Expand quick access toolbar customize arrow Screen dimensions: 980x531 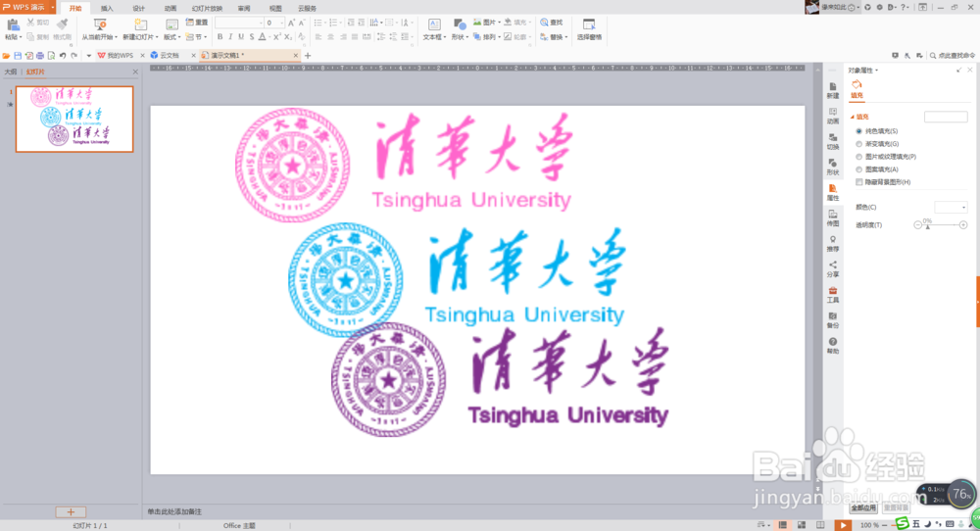point(88,56)
